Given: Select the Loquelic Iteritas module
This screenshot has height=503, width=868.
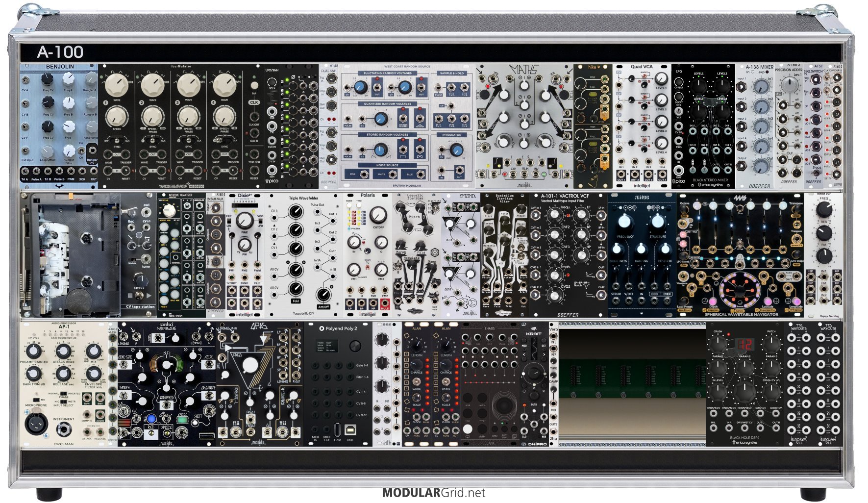Looking at the screenshot, I should coord(418,254).
